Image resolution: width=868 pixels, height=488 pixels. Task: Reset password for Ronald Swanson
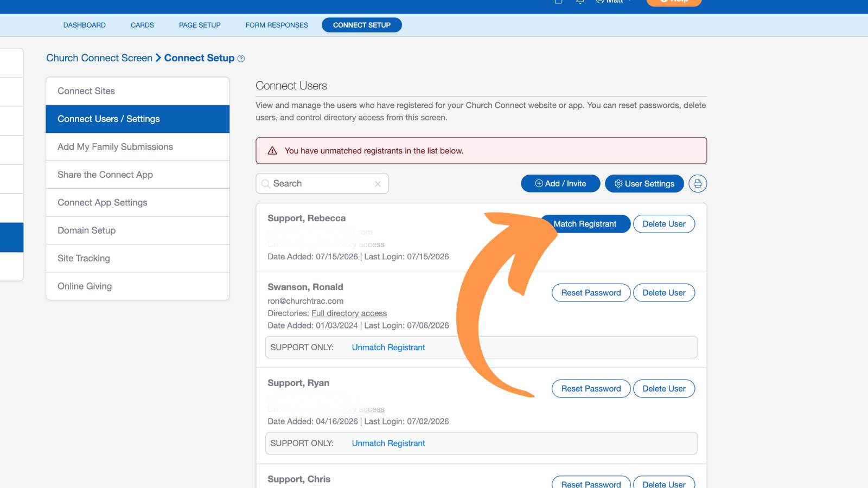(591, 293)
